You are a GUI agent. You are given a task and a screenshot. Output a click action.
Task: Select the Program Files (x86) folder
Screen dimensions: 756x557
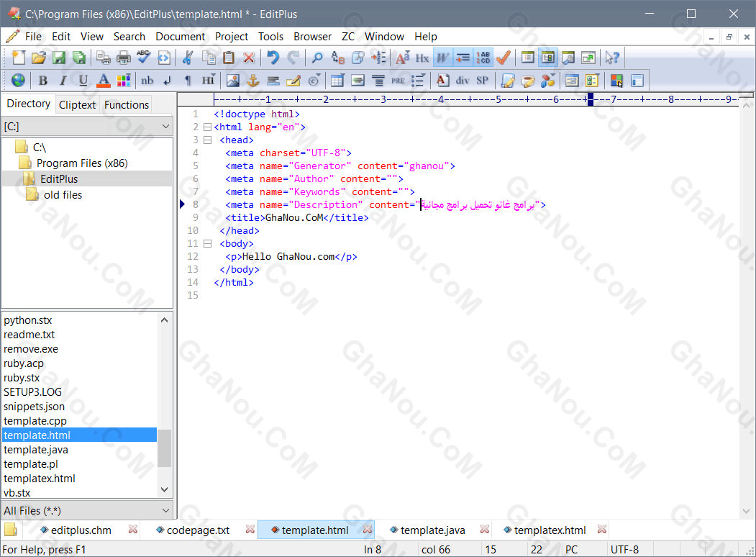(82, 163)
